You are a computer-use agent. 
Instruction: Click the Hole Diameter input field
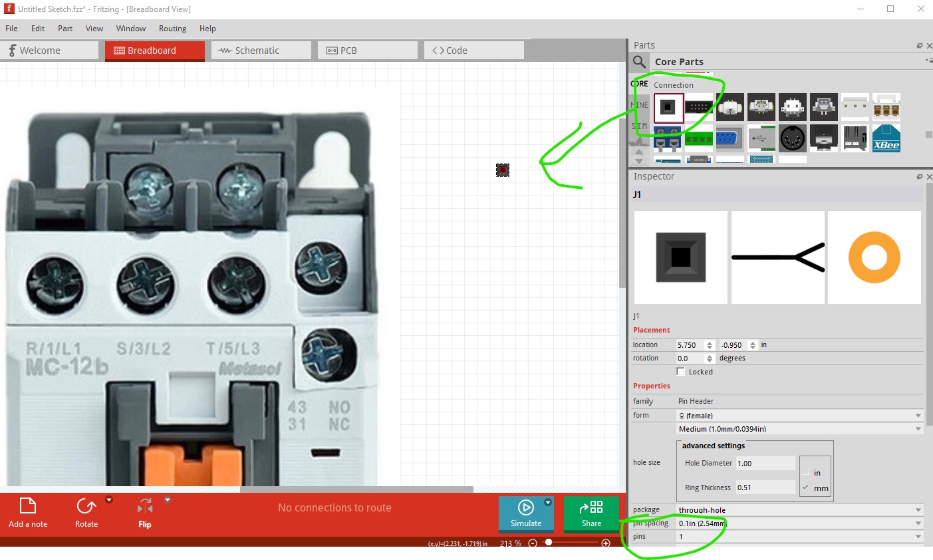[x=765, y=464]
